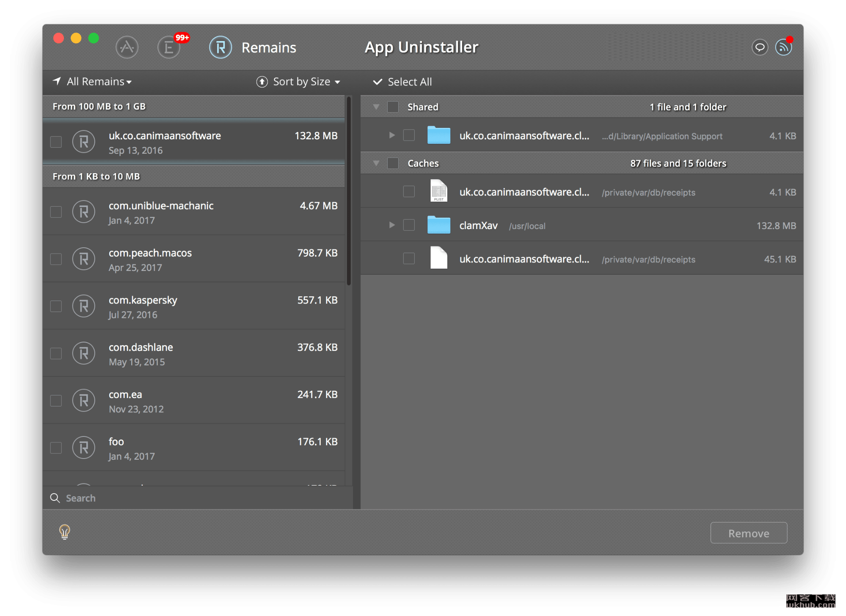Check the com.ea checkbox
Image resolution: width=846 pixels, height=616 pixels.
pos(56,401)
